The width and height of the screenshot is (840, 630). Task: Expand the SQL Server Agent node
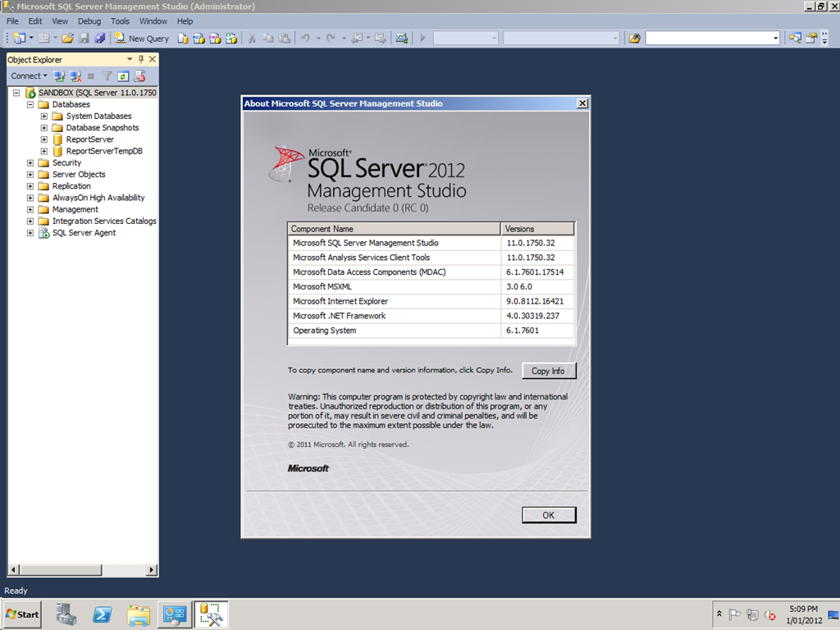tap(30, 233)
